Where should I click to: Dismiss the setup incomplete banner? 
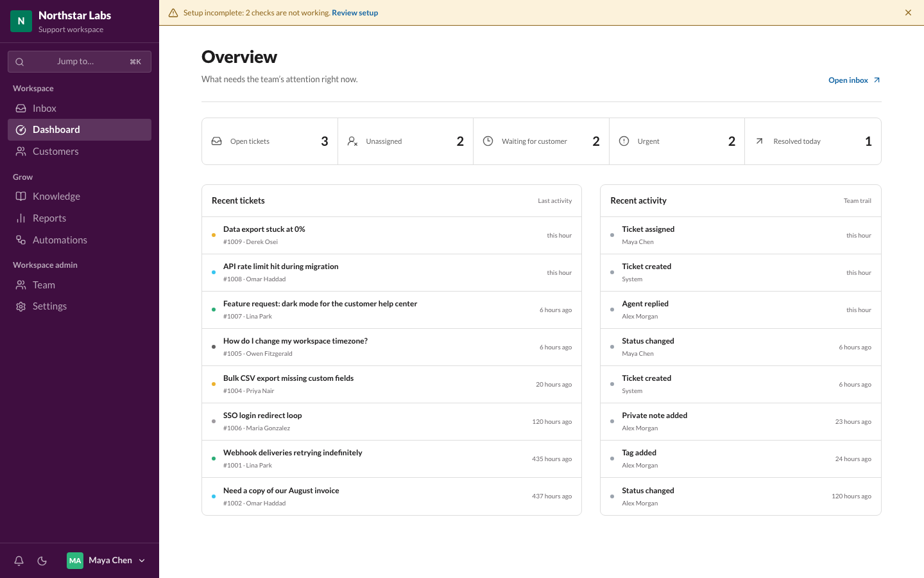[x=908, y=13]
